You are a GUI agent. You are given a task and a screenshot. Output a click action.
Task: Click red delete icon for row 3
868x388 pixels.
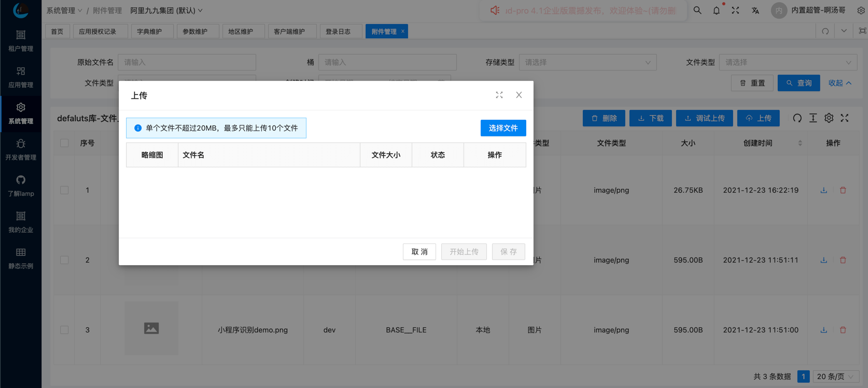[x=843, y=330]
